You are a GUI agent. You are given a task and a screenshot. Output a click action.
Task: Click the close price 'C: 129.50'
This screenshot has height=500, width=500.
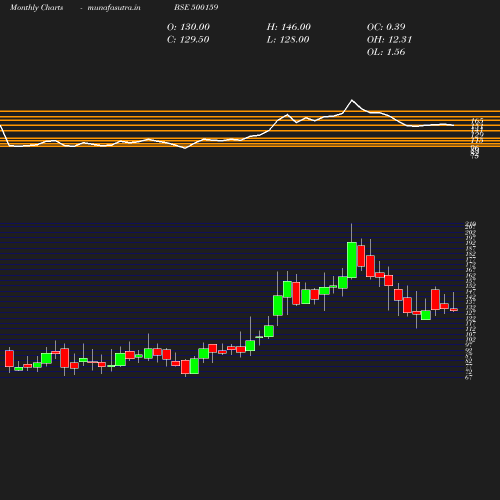point(188,40)
